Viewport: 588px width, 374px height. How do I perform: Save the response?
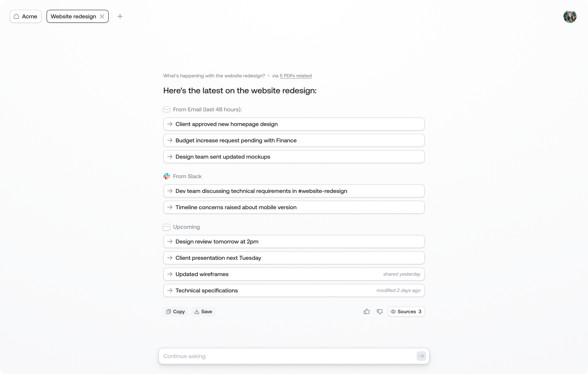point(203,312)
